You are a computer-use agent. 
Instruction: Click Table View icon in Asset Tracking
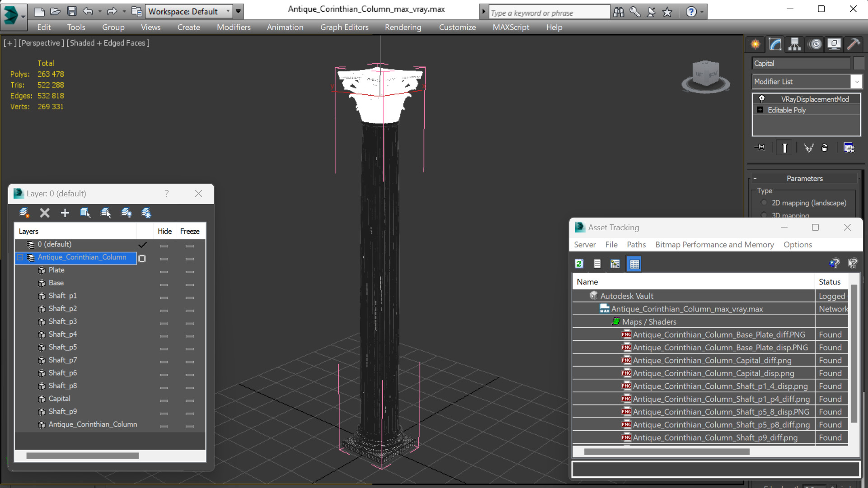click(634, 264)
